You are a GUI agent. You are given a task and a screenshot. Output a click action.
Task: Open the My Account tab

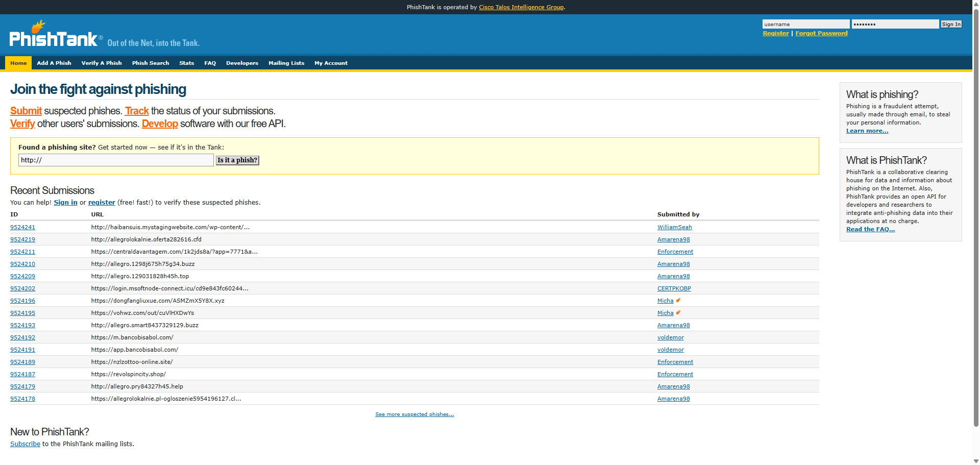click(x=331, y=63)
